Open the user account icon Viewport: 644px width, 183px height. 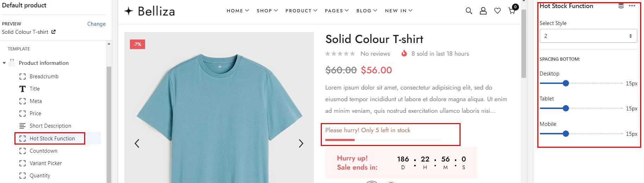[x=483, y=11]
